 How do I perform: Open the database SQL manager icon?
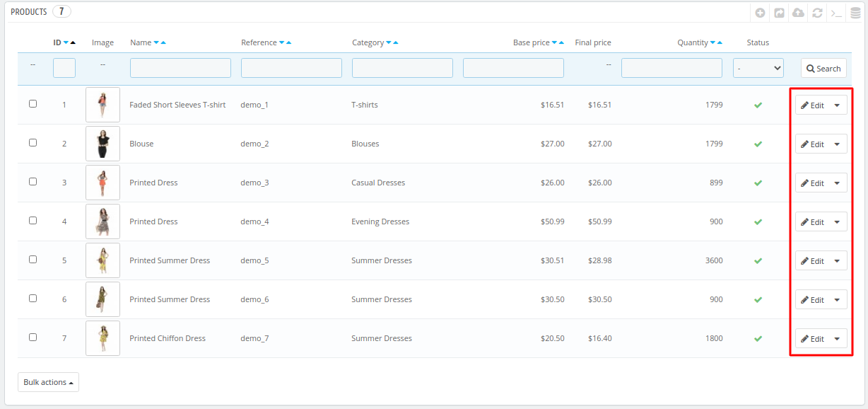[x=855, y=13]
